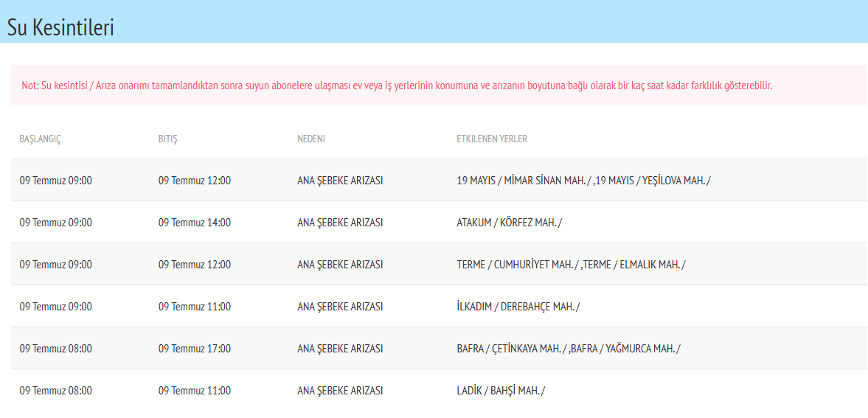The height and width of the screenshot is (418, 868).
Task: Select the Atakum / Körfez Mah. entry
Action: [509, 223]
